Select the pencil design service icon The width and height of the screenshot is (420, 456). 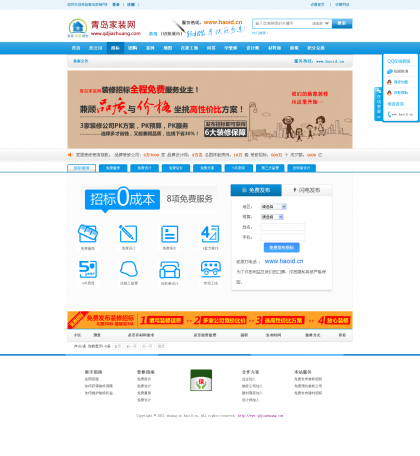point(128,233)
